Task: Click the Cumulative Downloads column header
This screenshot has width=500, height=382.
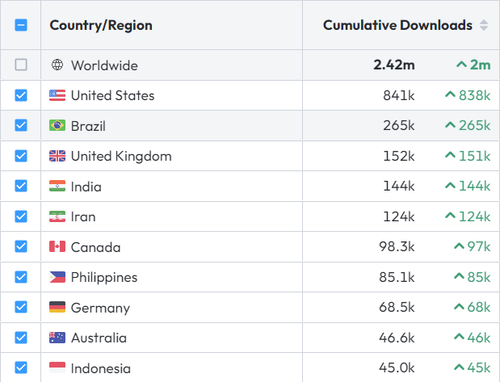Action: [398, 25]
